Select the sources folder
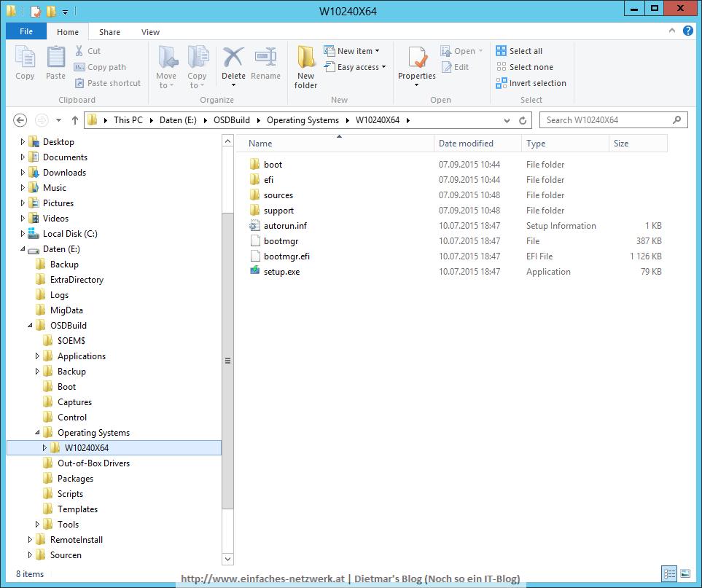 [x=278, y=195]
